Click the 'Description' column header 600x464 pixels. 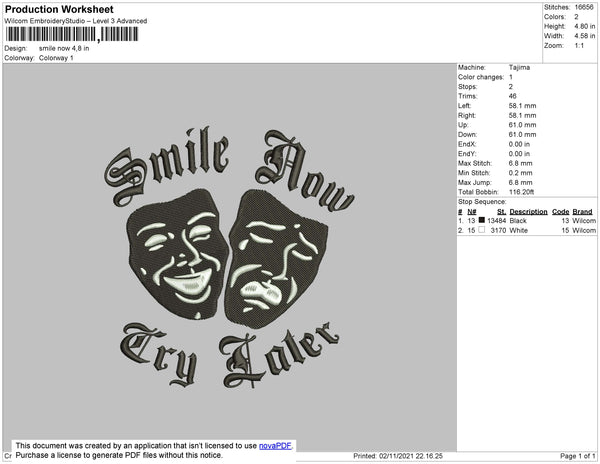pos(528,212)
